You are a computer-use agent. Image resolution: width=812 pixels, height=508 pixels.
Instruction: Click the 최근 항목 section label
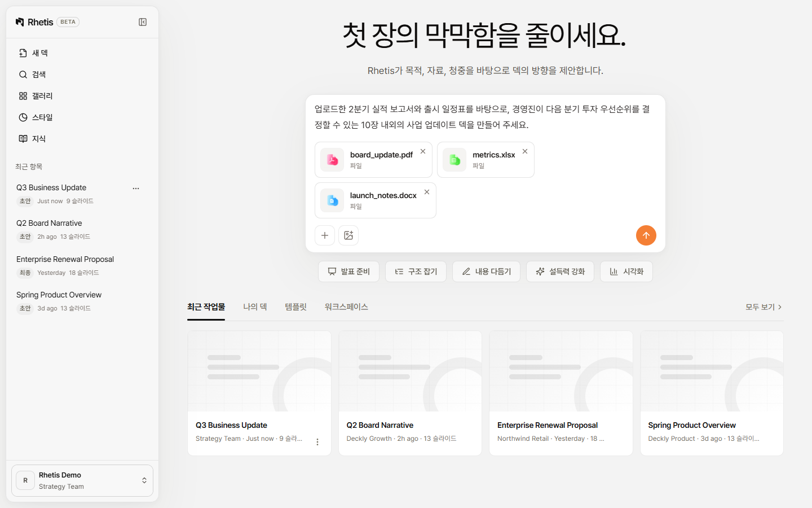pos(29,167)
